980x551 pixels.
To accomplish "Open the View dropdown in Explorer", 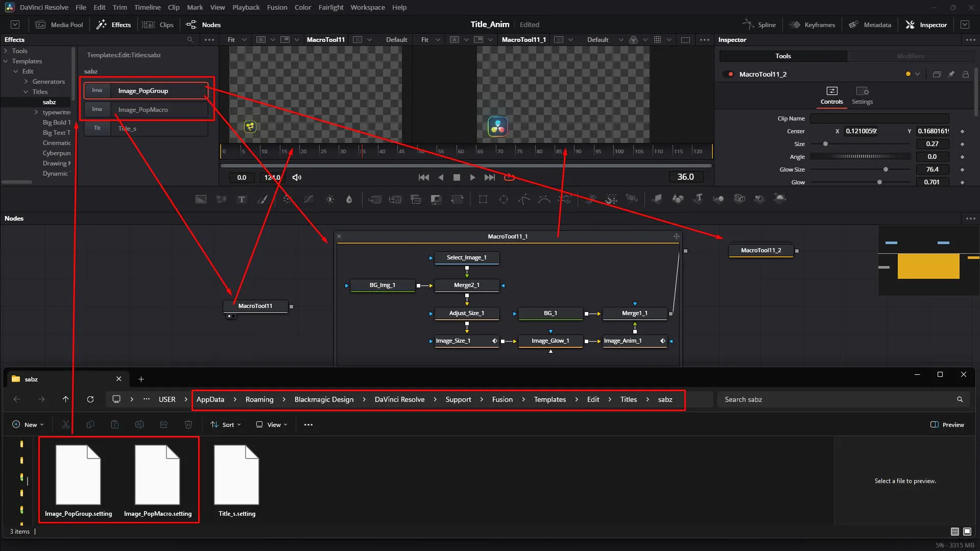I will (272, 424).
